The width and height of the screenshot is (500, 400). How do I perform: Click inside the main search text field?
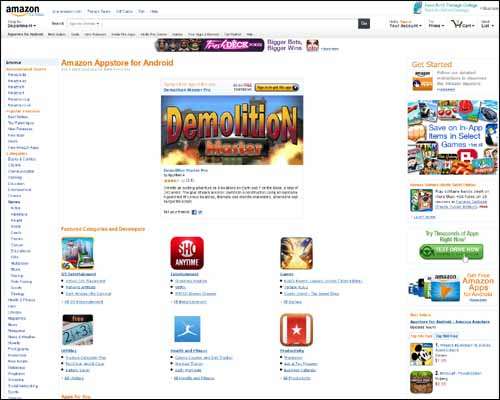point(229,24)
